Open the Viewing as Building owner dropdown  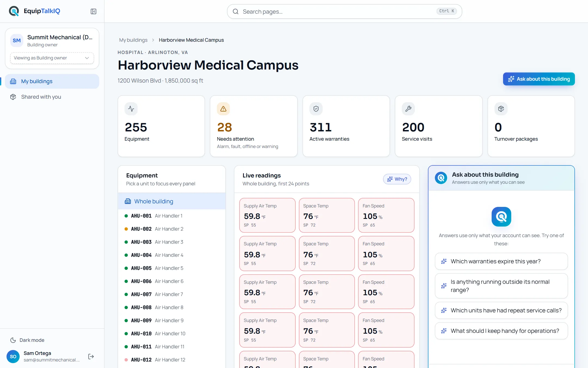click(x=52, y=58)
